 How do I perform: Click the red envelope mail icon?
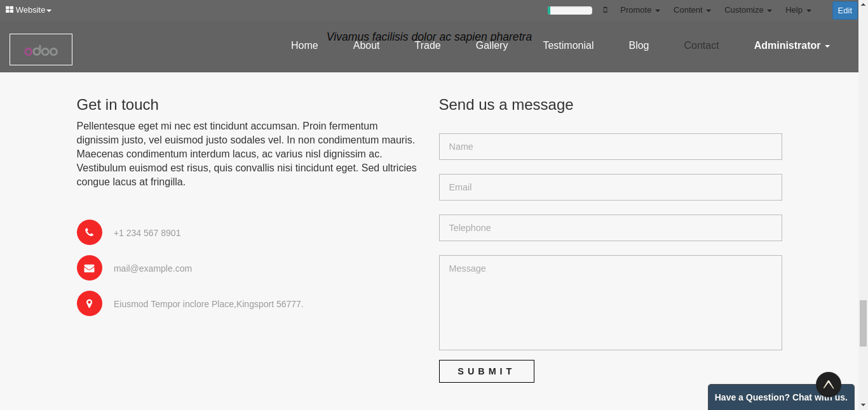(x=90, y=268)
